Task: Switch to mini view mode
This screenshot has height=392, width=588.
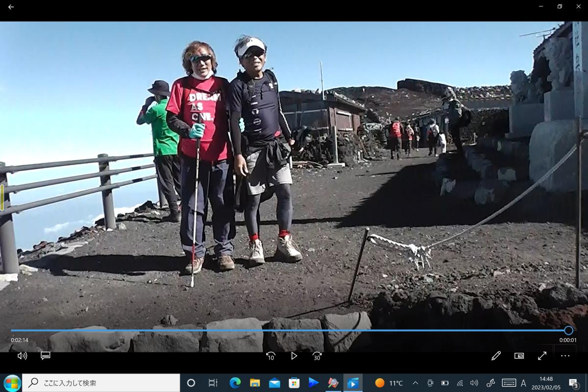Action: coord(519,356)
